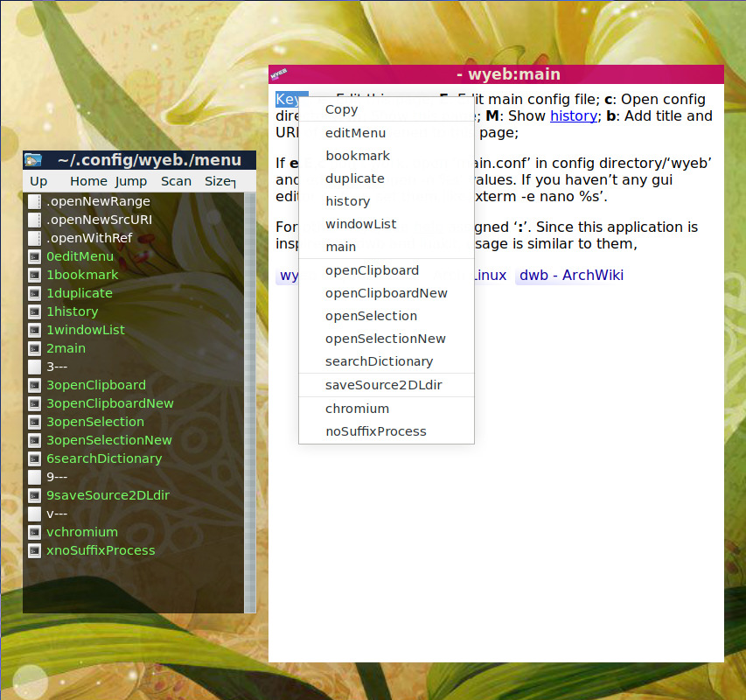Click the script icon beside 1bookmark
746x700 pixels.
34,275
